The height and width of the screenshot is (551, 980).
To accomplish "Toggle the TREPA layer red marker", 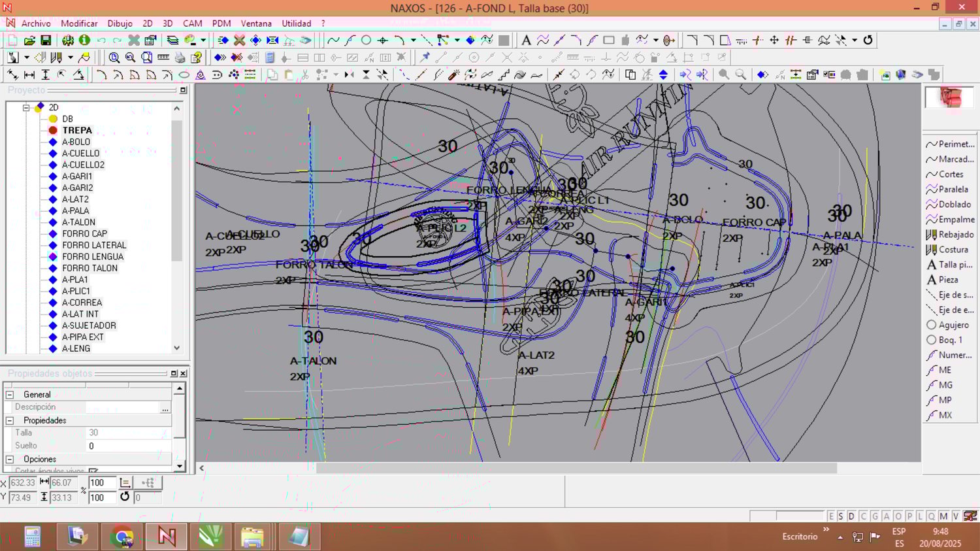I will (x=54, y=131).
